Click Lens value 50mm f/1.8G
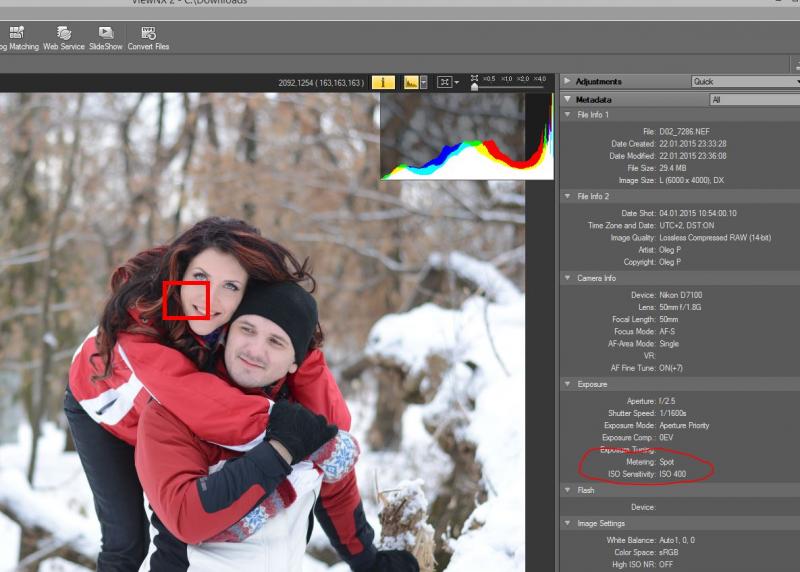 click(680, 307)
